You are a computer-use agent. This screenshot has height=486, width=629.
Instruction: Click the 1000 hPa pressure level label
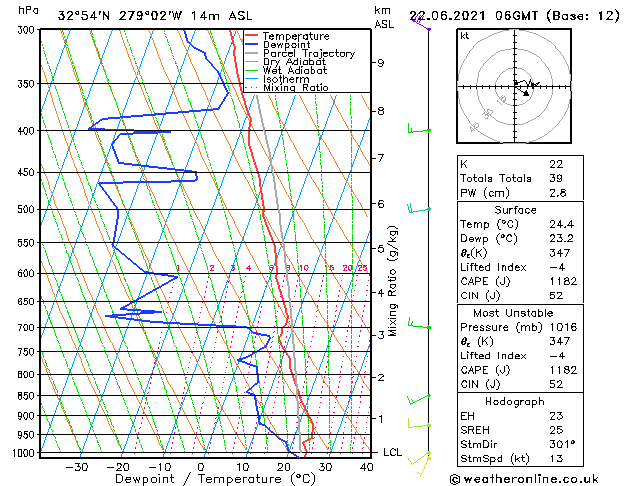pos(26,453)
